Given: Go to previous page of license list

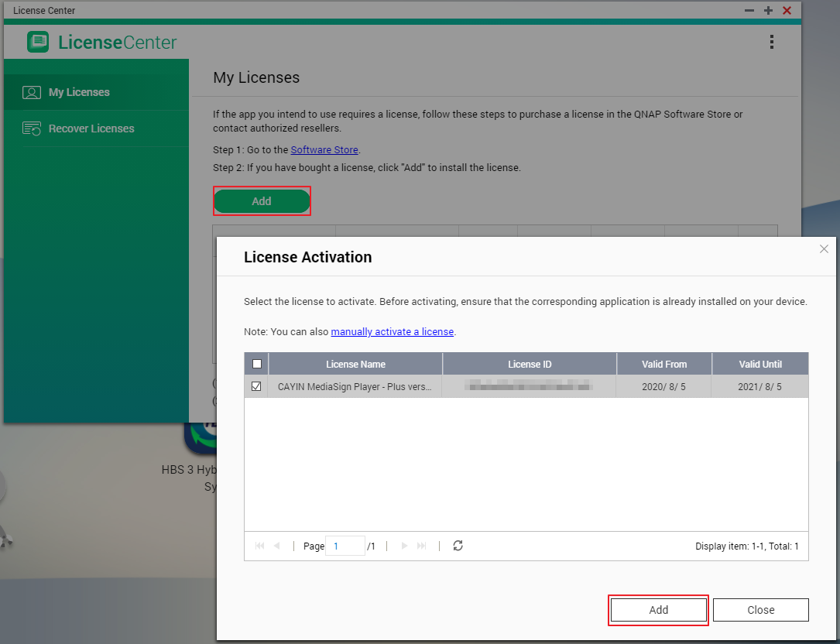Looking at the screenshot, I should 277,546.
